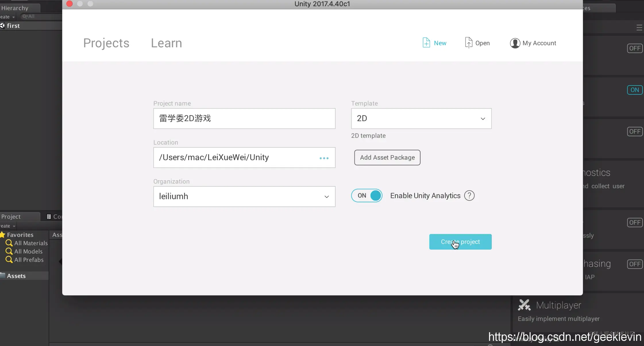This screenshot has height=346, width=644.
Task: Click the '2D template' description text
Action: click(x=368, y=136)
